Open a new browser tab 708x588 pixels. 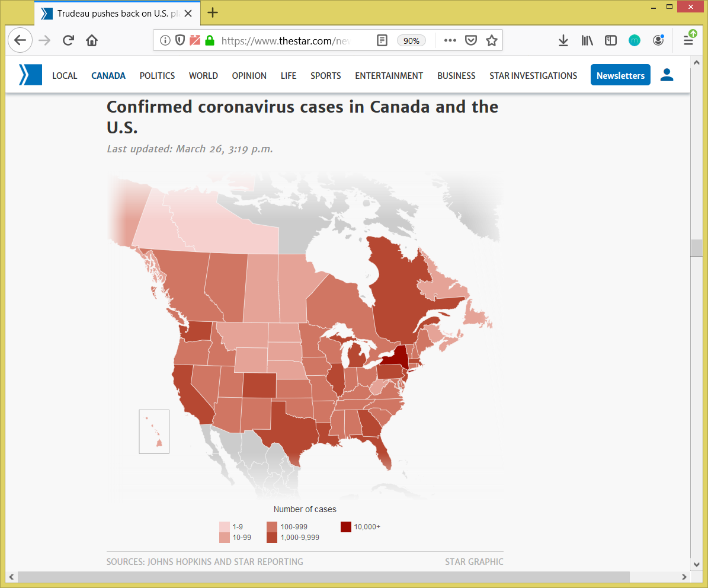point(212,13)
